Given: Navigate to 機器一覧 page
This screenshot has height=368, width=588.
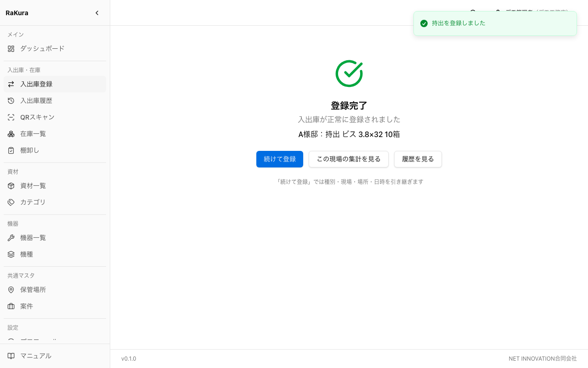Looking at the screenshot, I should 55,238.
